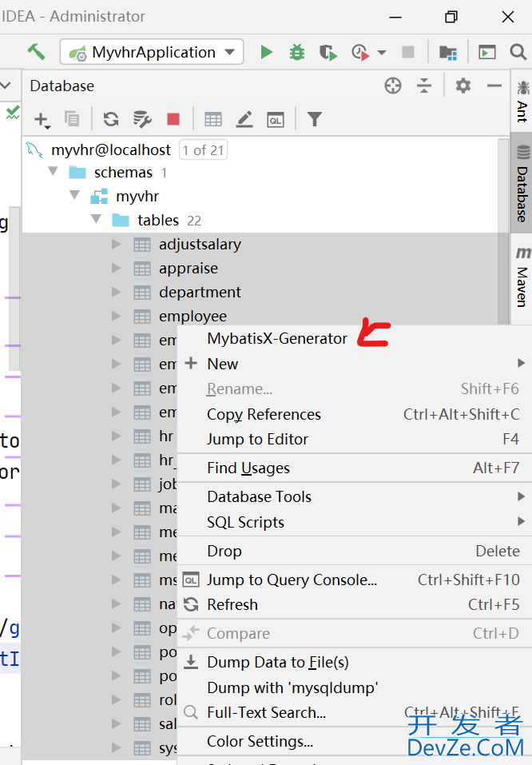Select the Database side tab
The height and width of the screenshot is (765, 532).
click(x=522, y=183)
